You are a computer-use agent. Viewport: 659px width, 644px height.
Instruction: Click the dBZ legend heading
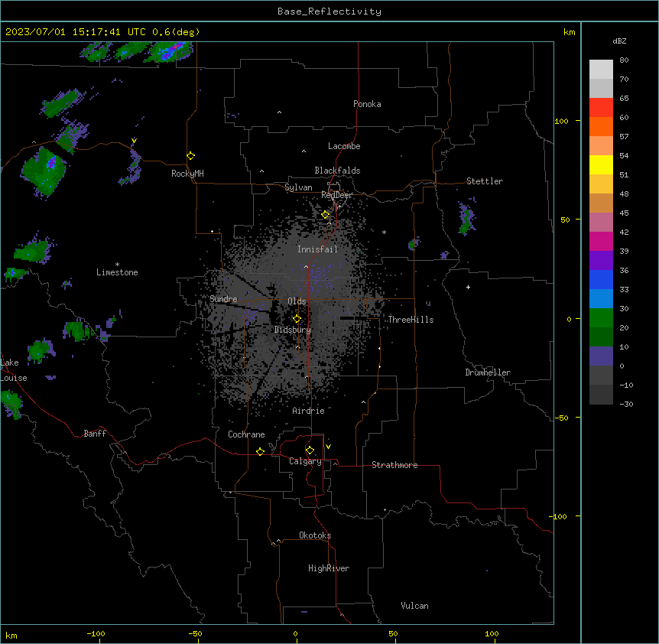(x=619, y=41)
